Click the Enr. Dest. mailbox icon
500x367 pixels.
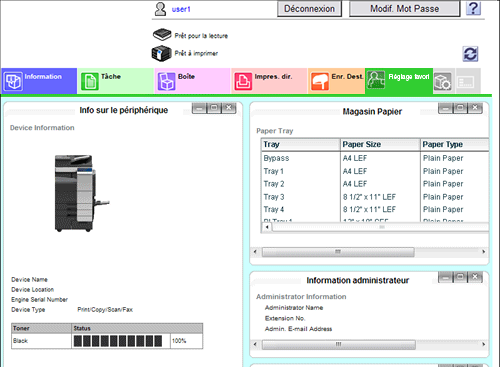coord(320,81)
